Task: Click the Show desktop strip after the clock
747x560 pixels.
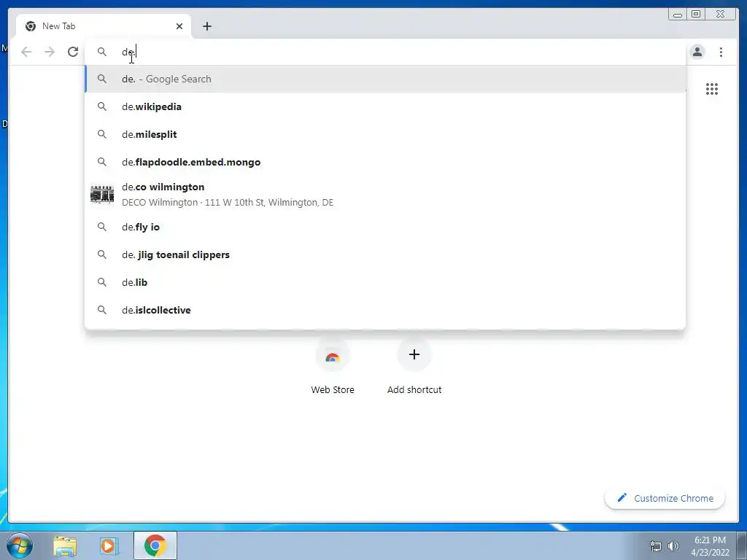Action: pyautogui.click(x=742, y=545)
